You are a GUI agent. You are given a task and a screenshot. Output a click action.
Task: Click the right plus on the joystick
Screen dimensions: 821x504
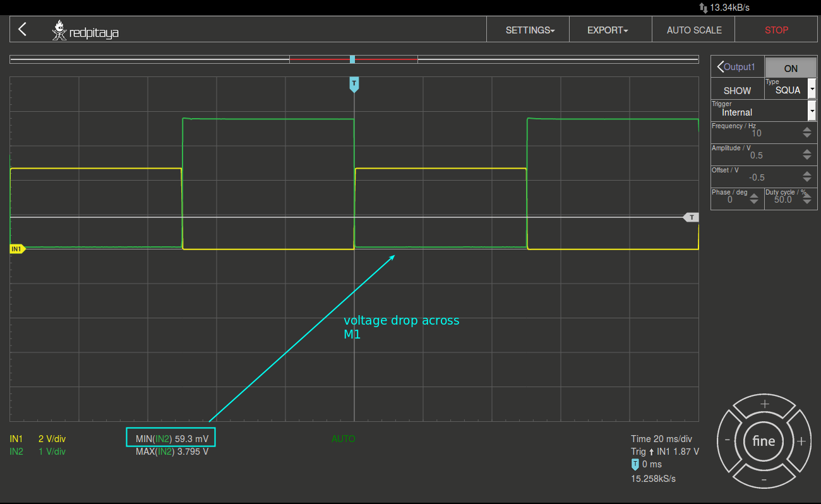(801, 441)
